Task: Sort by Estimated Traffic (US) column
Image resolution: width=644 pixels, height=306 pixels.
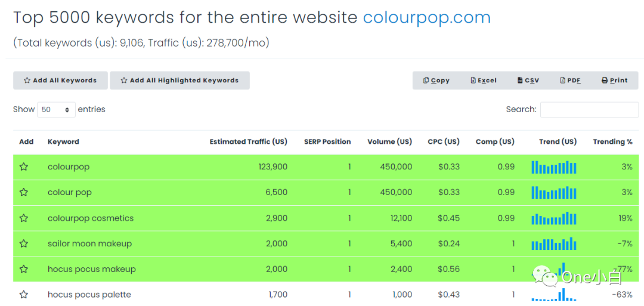Action: pos(249,142)
